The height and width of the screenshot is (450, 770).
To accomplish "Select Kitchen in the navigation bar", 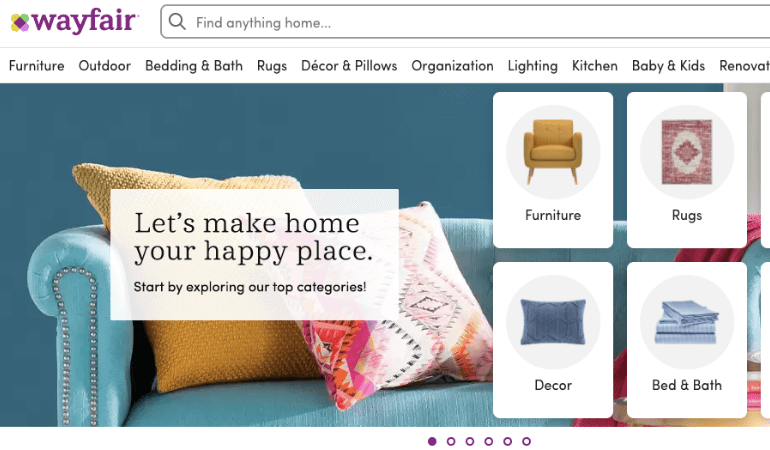I will coord(595,66).
